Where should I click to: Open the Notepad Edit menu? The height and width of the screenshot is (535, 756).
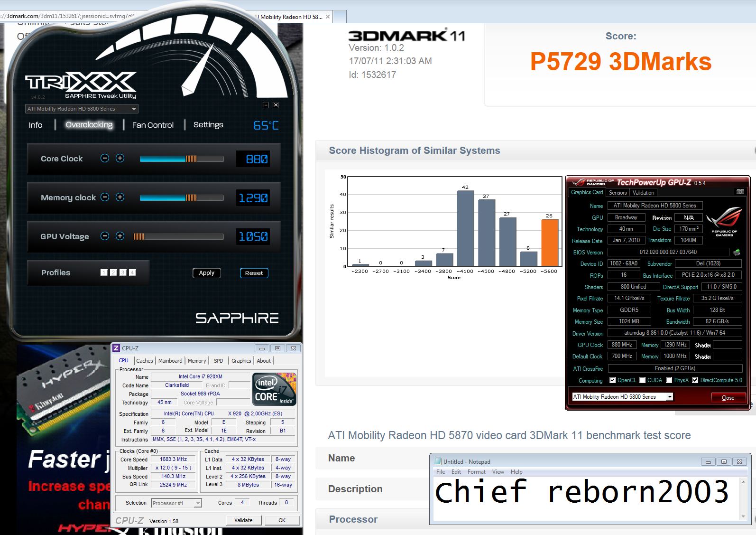pos(456,472)
